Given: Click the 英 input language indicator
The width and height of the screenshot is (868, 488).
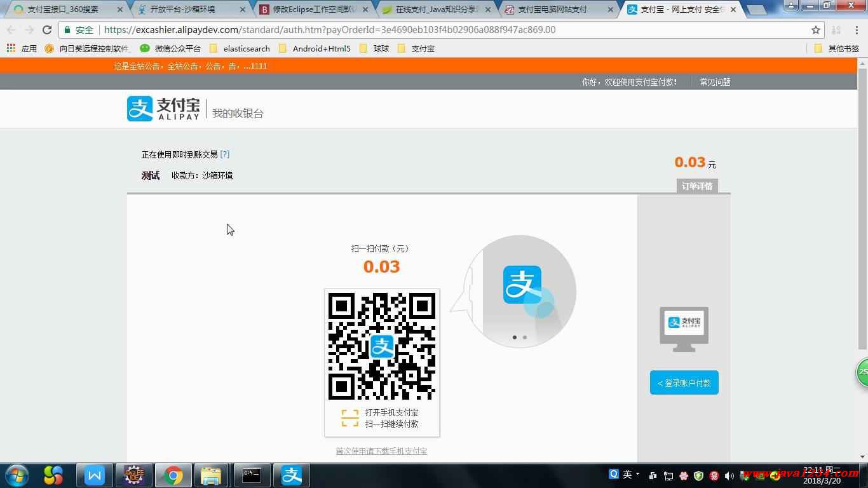Looking at the screenshot, I should click(627, 475).
